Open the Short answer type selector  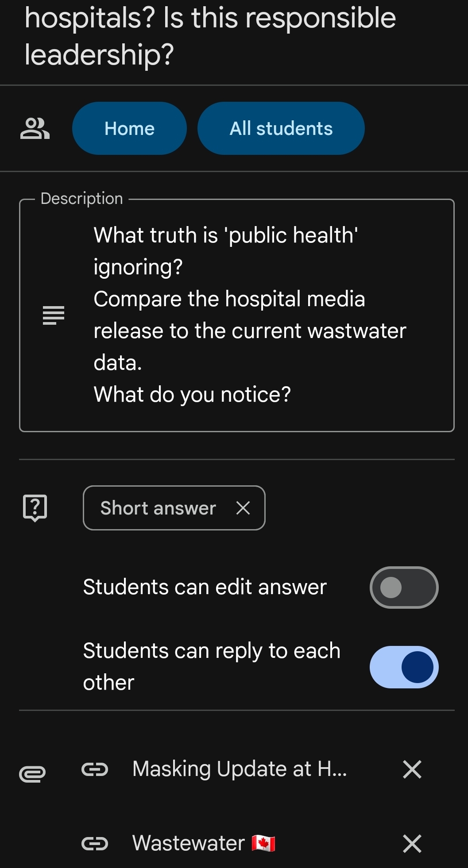point(158,508)
